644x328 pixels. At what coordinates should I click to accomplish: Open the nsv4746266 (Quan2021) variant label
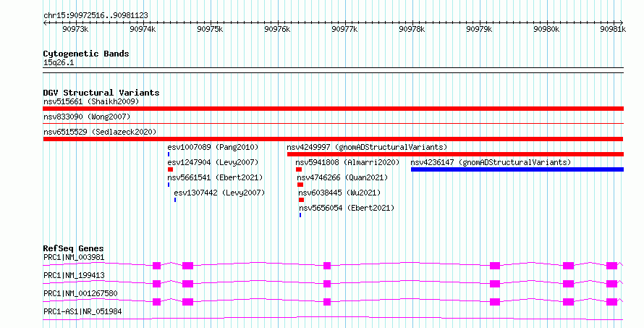click(x=342, y=177)
